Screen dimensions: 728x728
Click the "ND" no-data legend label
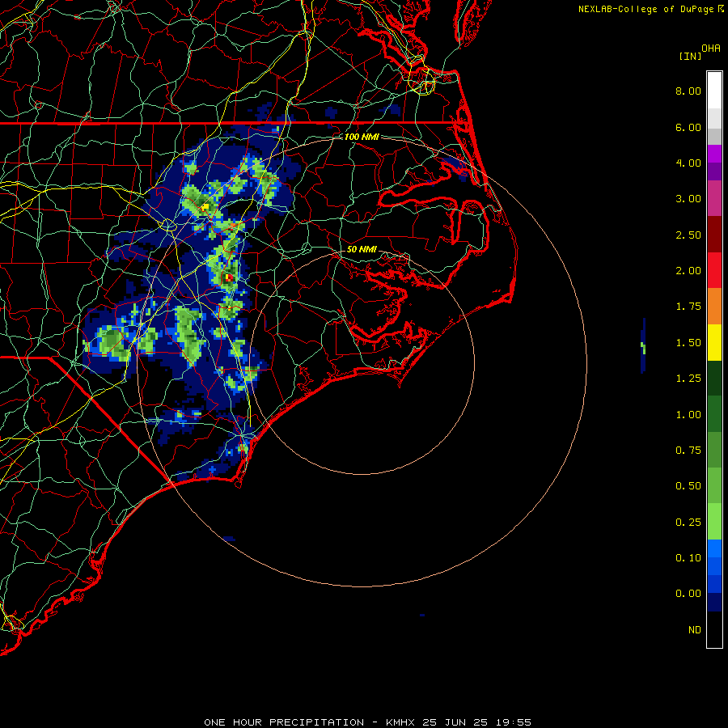coord(695,630)
